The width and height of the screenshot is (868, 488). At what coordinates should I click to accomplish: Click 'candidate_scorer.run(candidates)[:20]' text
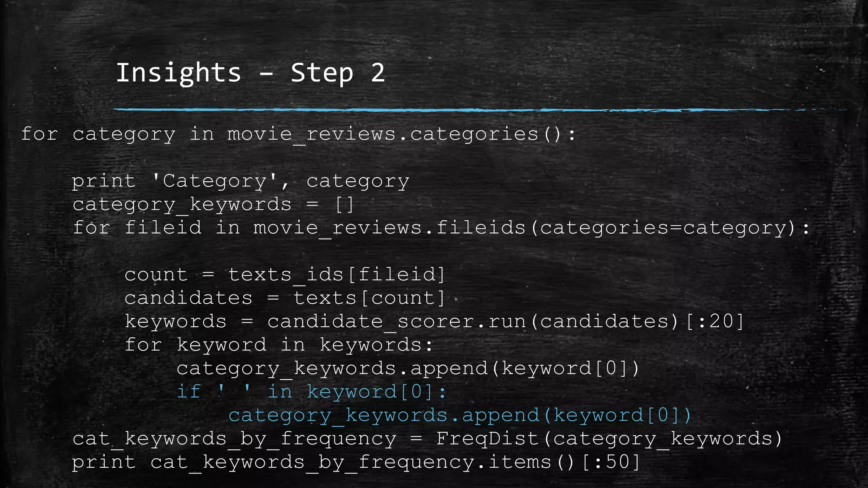click(505, 322)
